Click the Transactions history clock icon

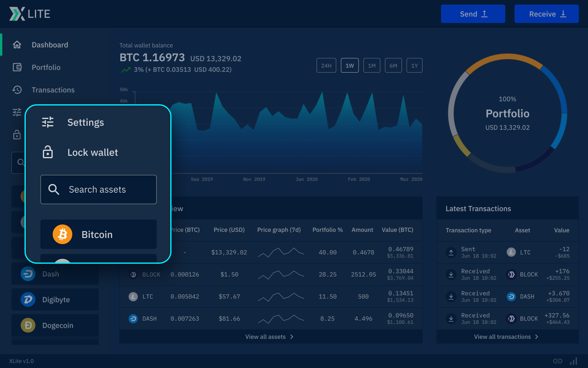point(17,90)
